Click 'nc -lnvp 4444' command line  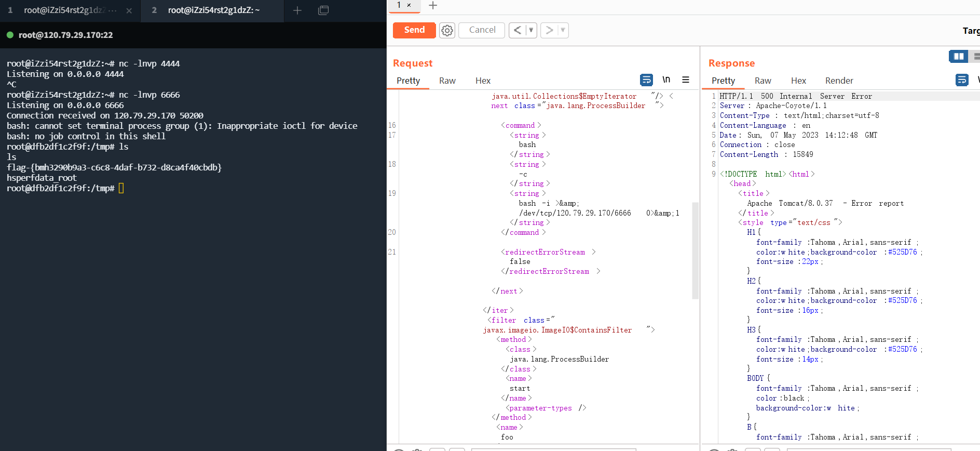point(93,63)
